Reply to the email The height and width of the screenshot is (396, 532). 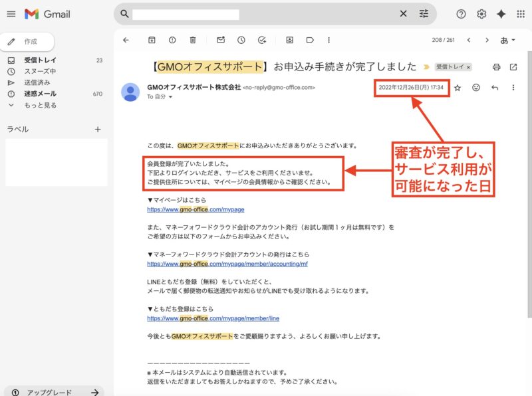point(495,88)
